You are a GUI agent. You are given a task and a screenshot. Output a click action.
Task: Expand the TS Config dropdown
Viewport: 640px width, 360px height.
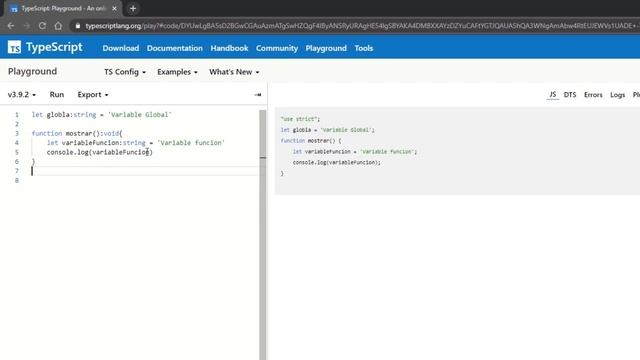pyautogui.click(x=125, y=72)
